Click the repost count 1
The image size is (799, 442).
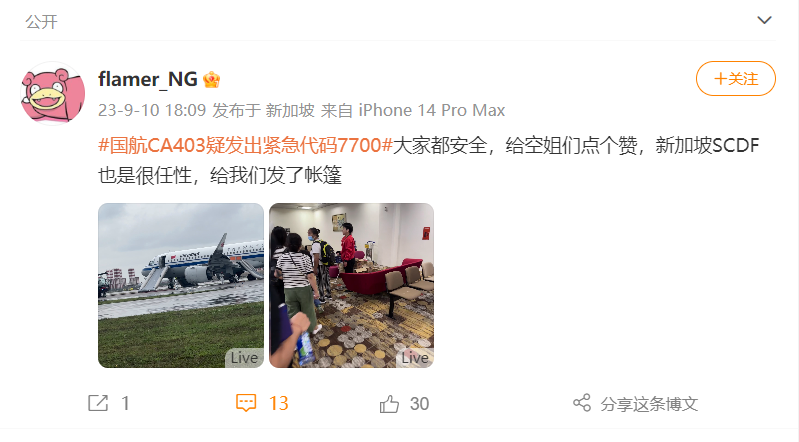125,404
